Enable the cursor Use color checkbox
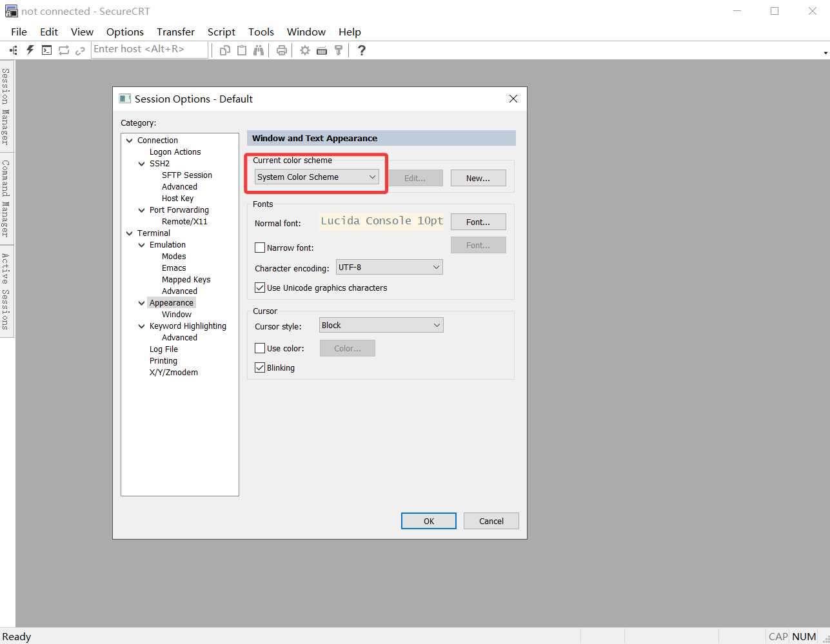 coord(260,348)
